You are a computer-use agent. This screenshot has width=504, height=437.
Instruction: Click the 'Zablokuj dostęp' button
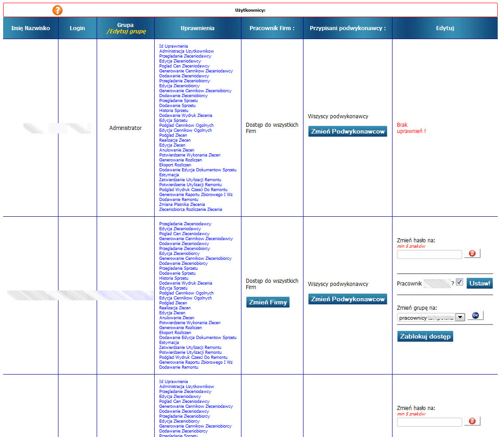425,336
